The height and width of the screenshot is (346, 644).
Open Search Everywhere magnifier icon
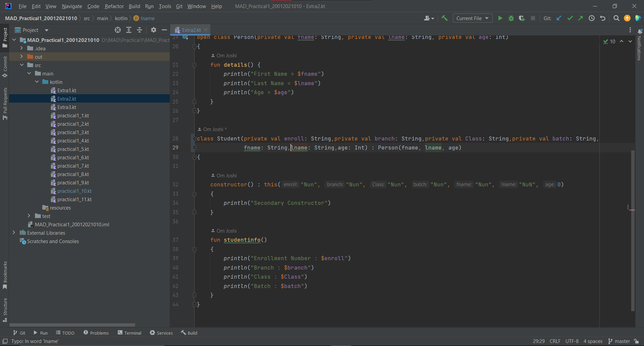click(616, 18)
